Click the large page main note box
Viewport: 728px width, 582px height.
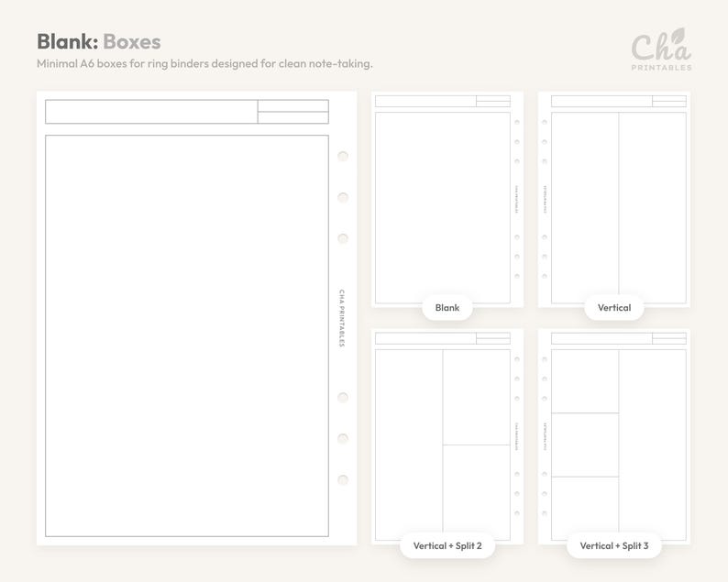pos(187,335)
